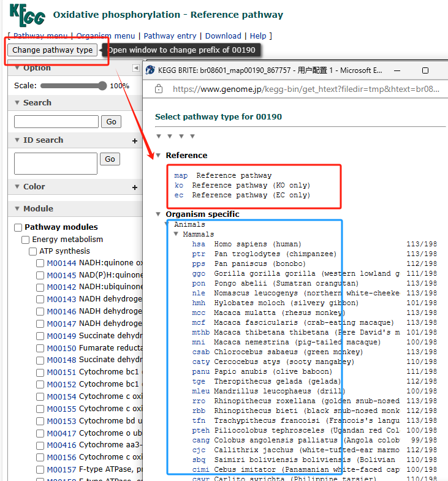Click the Scale slider handle
This screenshot has width=448, height=481.
102,86
